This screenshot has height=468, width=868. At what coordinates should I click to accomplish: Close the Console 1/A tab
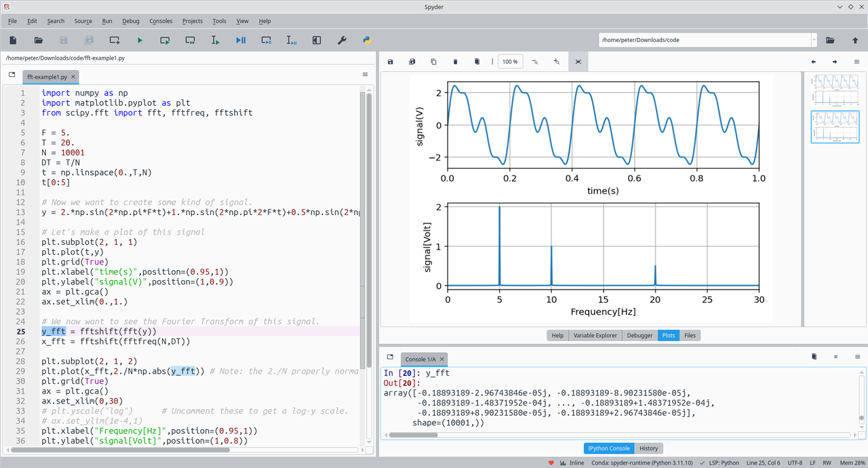pyautogui.click(x=442, y=359)
